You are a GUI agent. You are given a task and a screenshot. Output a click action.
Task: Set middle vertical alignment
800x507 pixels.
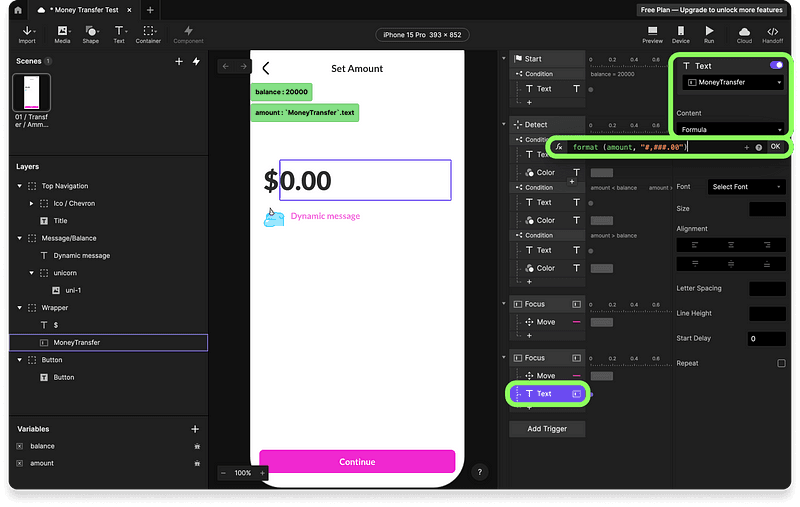[731, 264]
